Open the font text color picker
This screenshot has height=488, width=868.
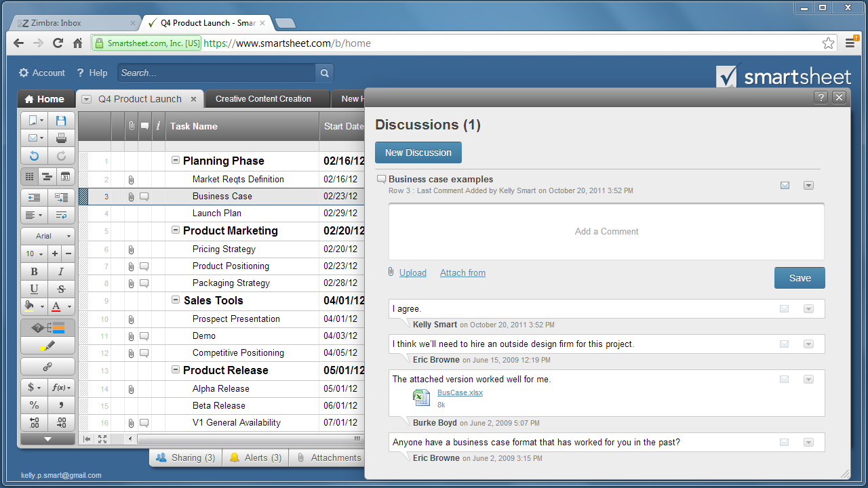tap(61, 306)
